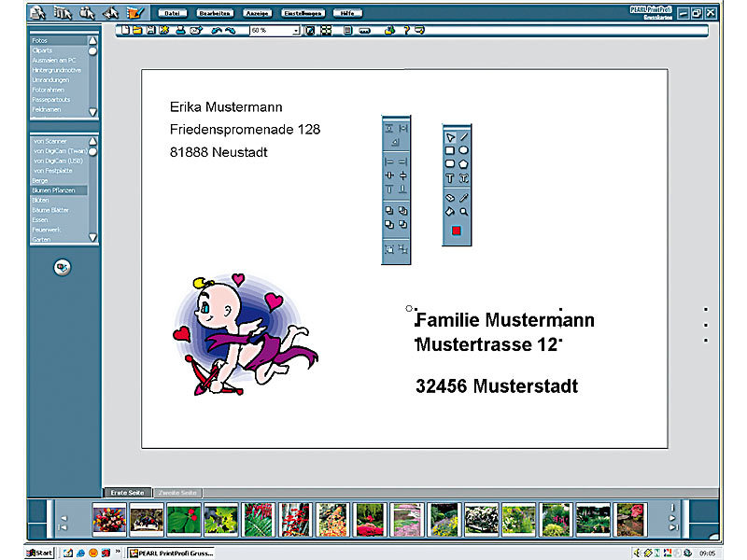This screenshot has height=560, width=747.
Task: Activate the text T tool
Action: point(450,177)
